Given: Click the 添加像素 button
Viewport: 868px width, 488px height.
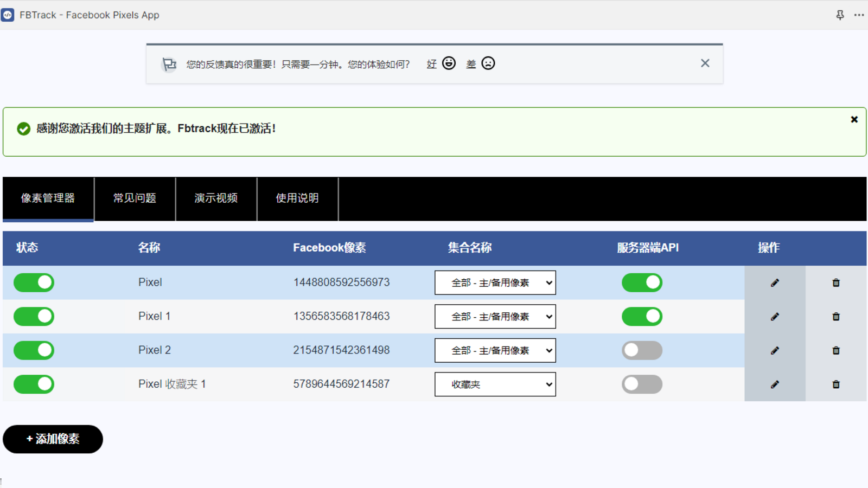Looking at the screenshot, I should tap(53, 439).
